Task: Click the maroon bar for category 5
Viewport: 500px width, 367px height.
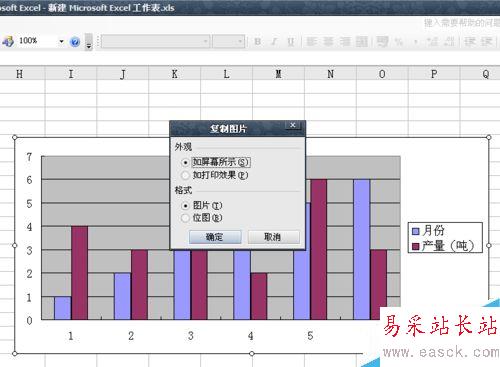Action: (x=319, y=249)
